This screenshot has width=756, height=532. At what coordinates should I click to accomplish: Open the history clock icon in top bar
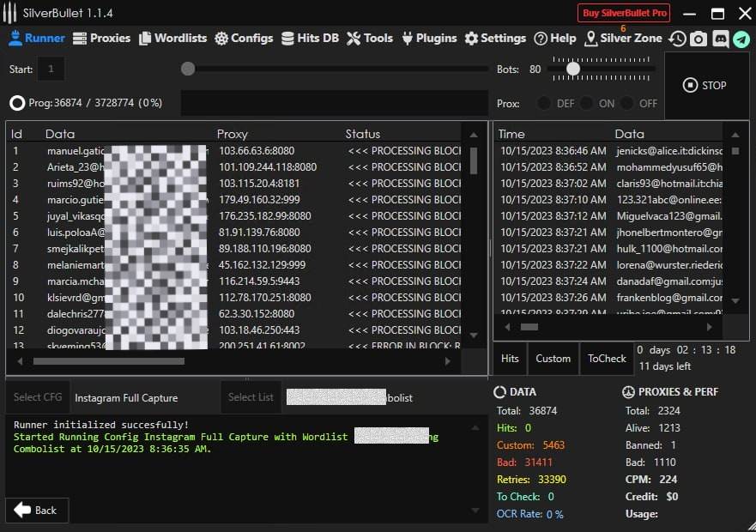pyautogui.click(x=678, y=39)
